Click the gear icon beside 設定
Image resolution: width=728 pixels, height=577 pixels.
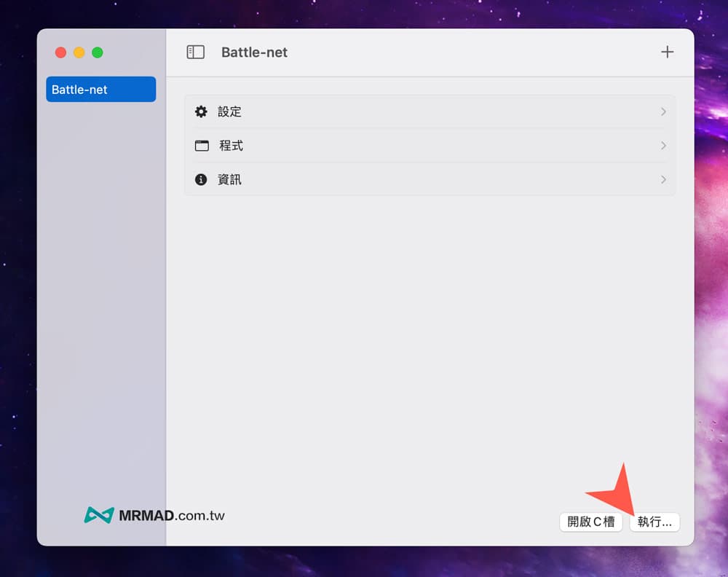[x=201, y=112]
